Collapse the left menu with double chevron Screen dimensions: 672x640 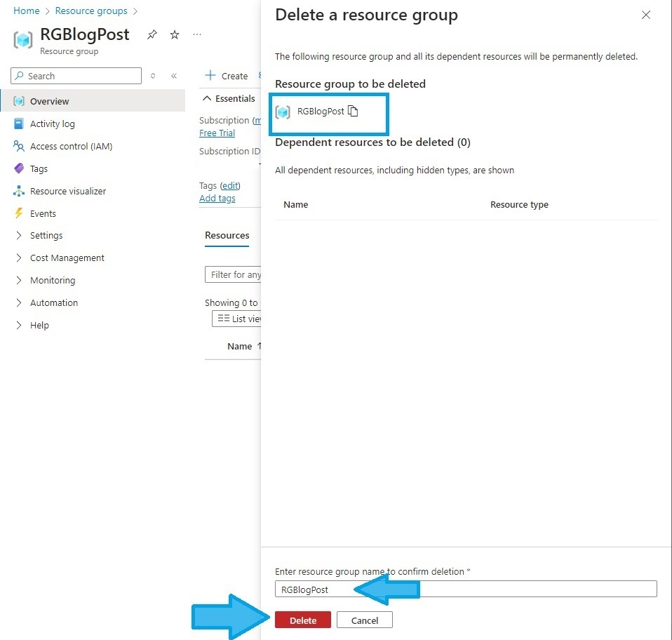tap(174, 76)
